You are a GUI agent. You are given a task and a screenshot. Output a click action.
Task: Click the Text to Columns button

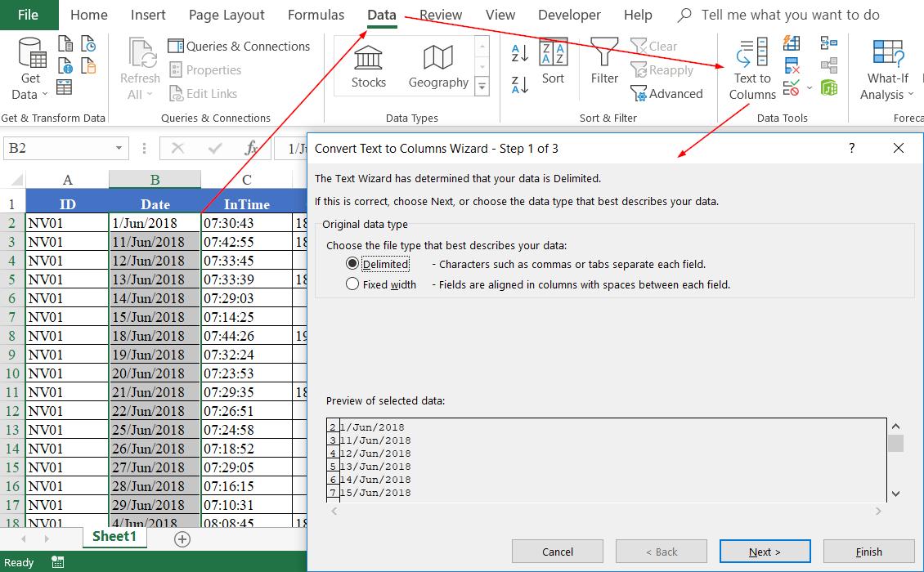point(752,69)
